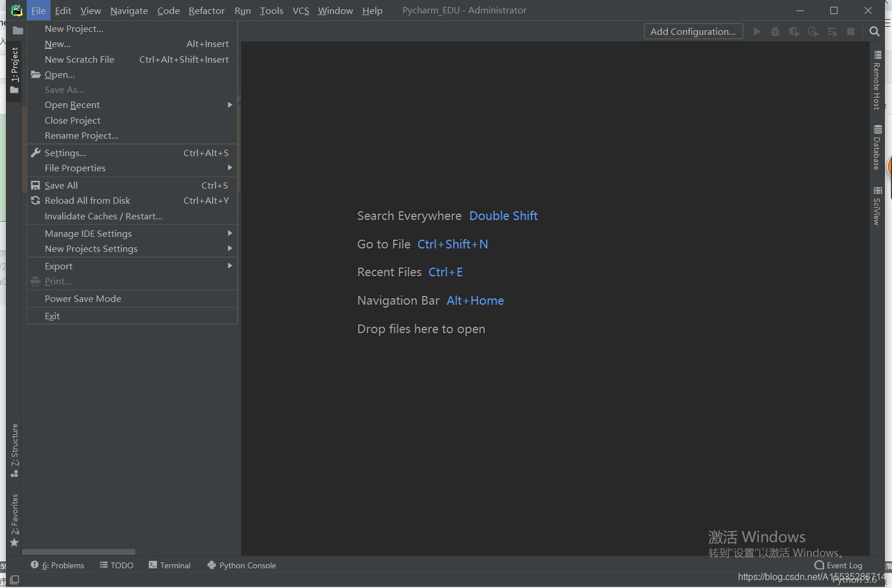Expand Open Recent submenu

coord(132,104)
